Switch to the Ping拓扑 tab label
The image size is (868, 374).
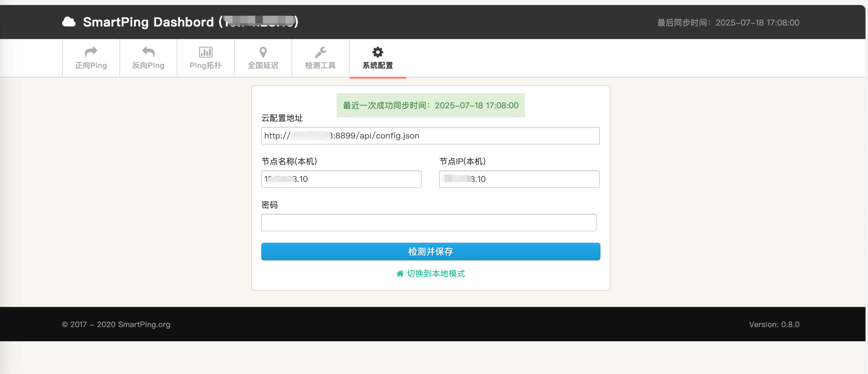pos(205,65)
